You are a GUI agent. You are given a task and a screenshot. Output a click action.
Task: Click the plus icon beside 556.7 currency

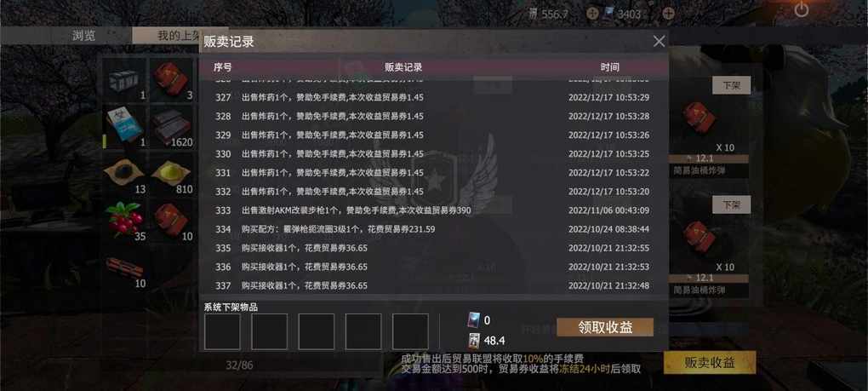(x=592, y=14)
